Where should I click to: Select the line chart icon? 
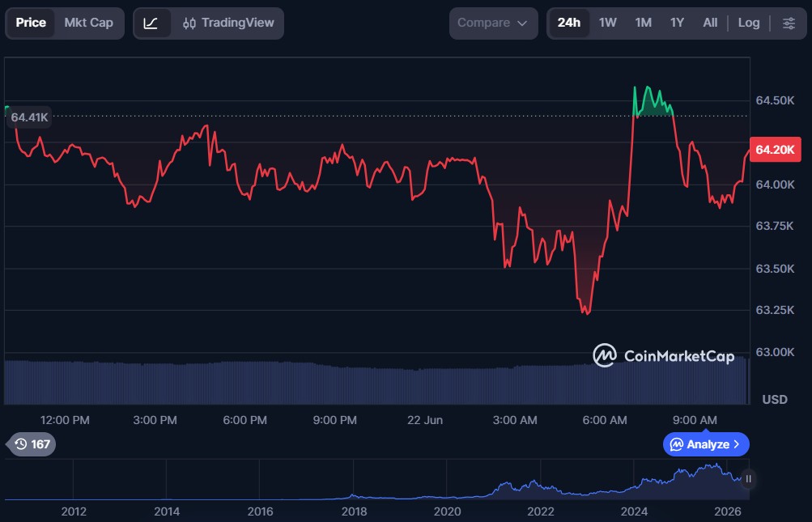(x=151, y=23)
